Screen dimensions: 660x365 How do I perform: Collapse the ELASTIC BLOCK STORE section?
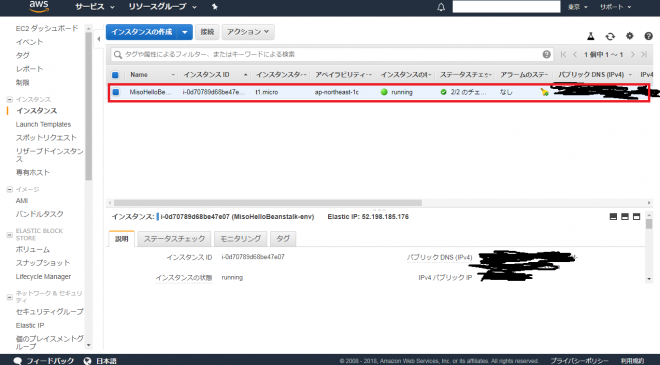pyautogui.click(x=9, y=234)
